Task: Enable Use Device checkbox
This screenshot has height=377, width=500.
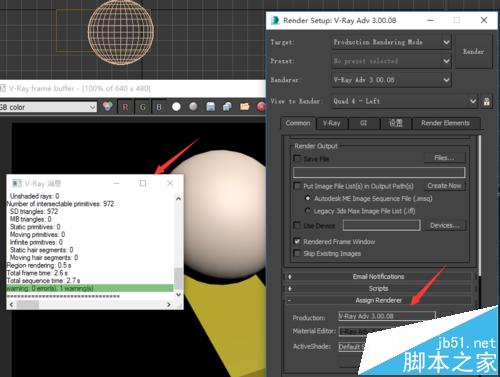Action: click(297, 226)
